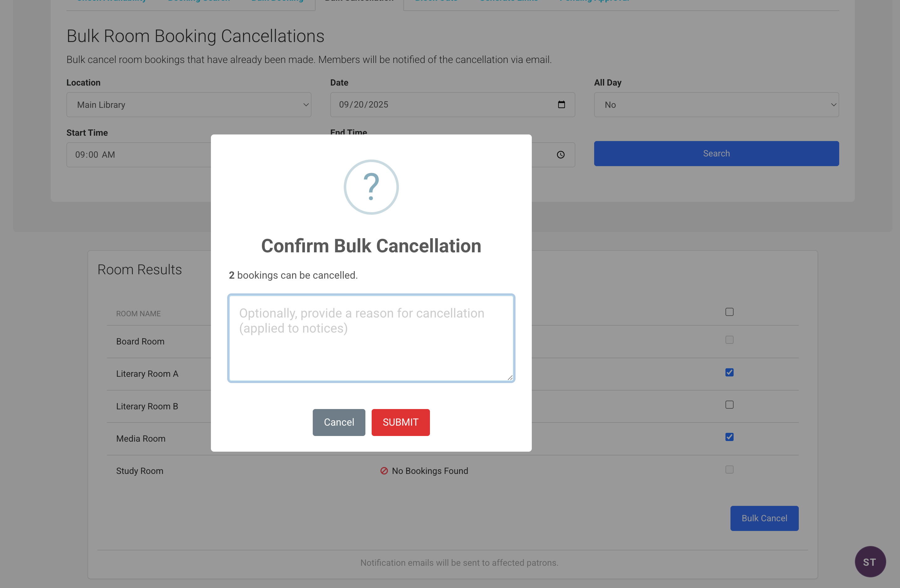
Task: Click the Study Room row checkbox
Action: click(730, 469)
